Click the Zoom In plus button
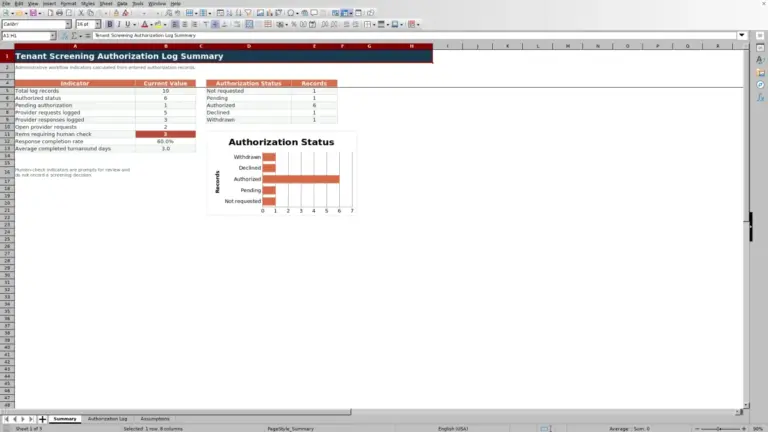The width and height of the screenshot is (768, 432). click(744, 429)
